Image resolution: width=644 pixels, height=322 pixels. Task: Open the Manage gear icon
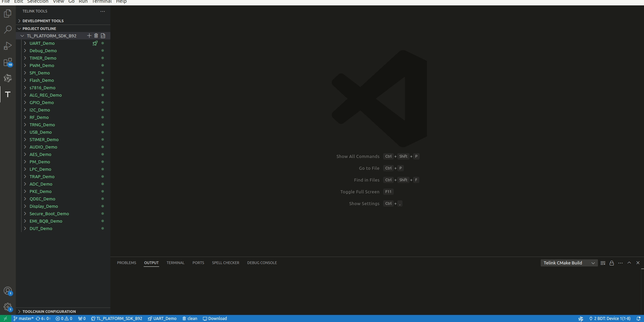point(8,307)
